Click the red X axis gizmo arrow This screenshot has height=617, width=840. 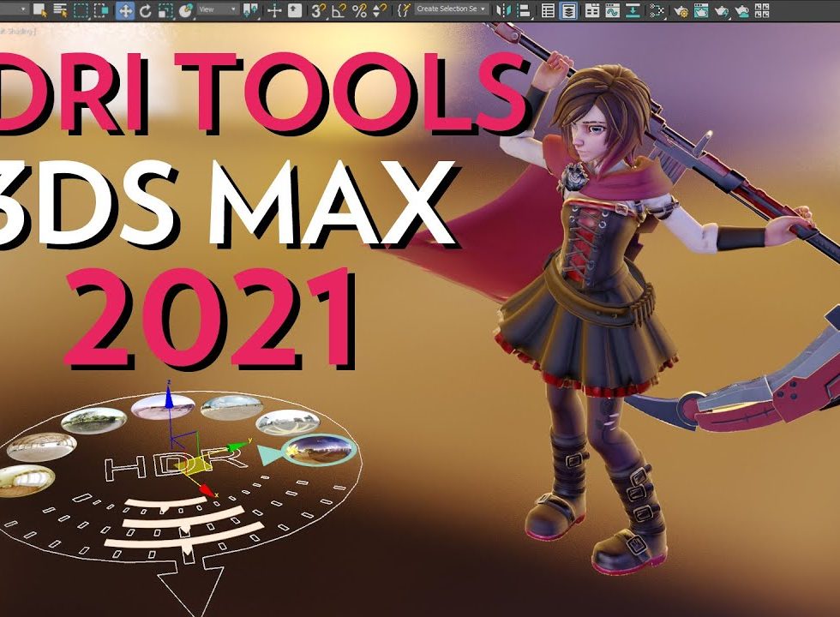207,489
